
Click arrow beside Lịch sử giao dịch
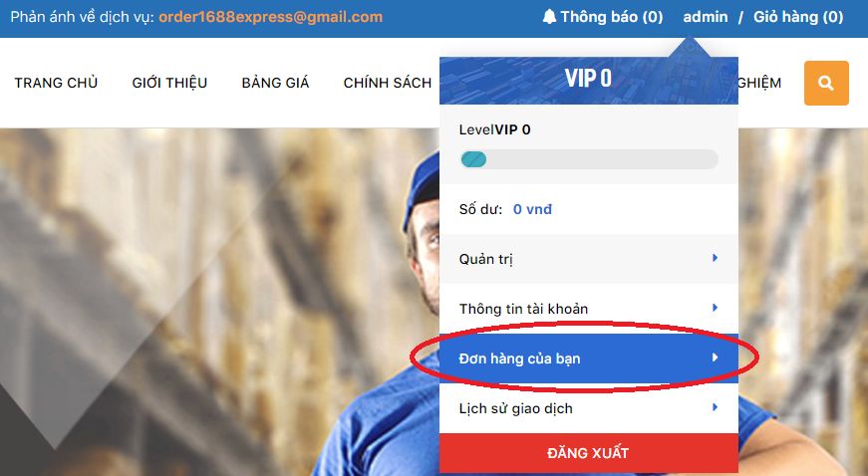[715, 407]
